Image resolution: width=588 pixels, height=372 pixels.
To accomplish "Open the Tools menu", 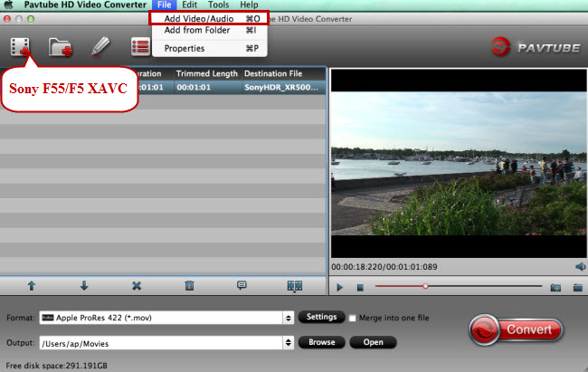I will click(218, 5).
